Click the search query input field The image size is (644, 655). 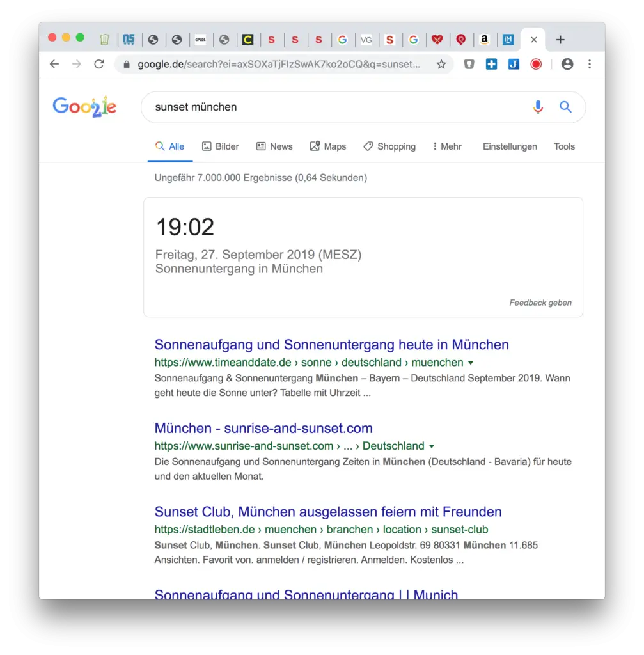[288, 107]
